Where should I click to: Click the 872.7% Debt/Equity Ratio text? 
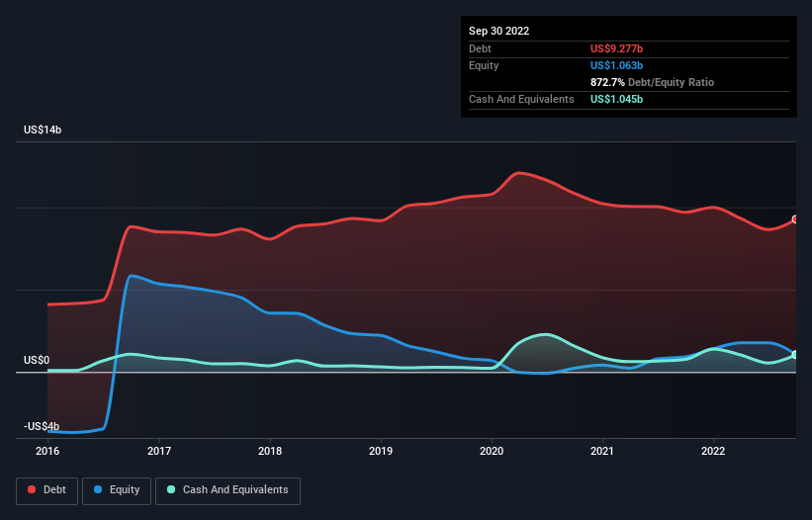(x=652, y=82)
